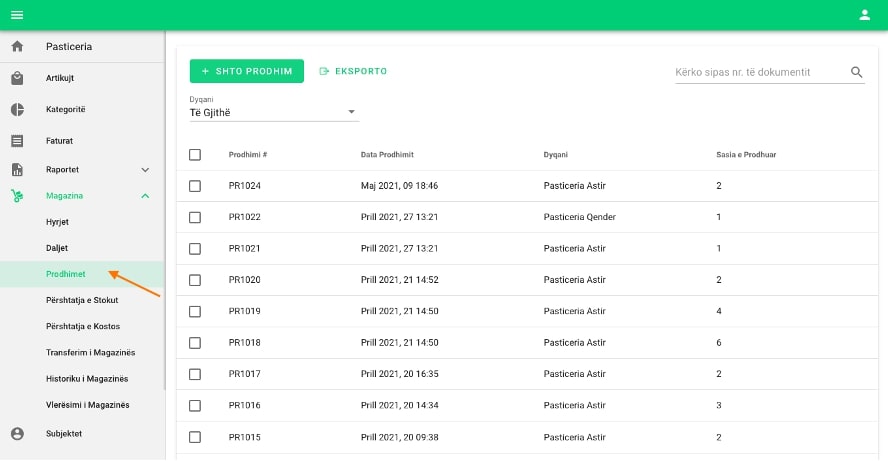888x461 pixels.
Task: Check the box for PR1024
Action: (195, 186)
